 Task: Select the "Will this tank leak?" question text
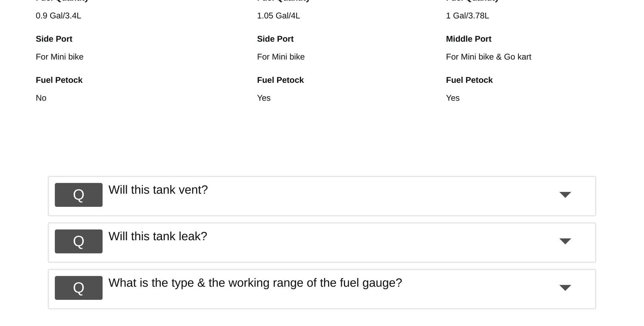click(158, 236)
